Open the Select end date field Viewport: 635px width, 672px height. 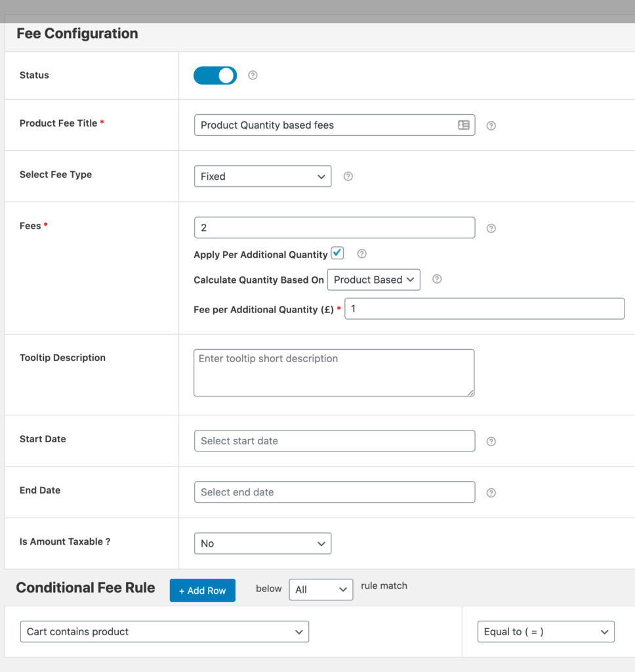pos(335,492)
